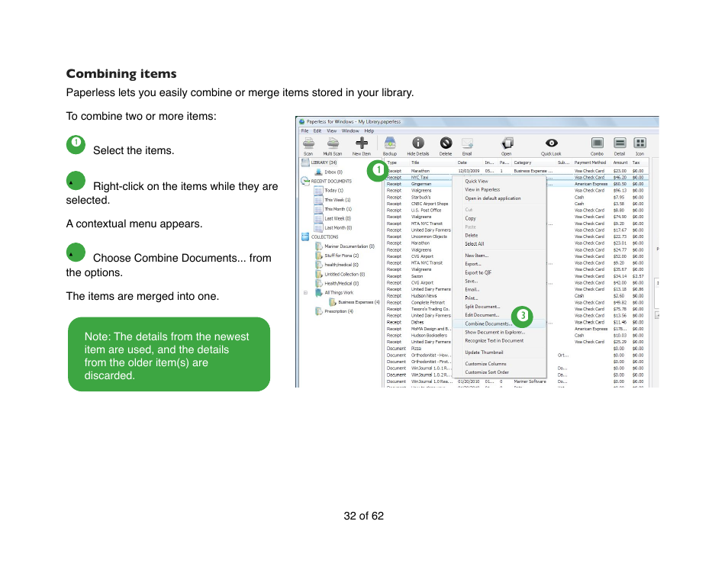Viewport: 728px width, 563px height.
Task: Sort by the Amount column header
Action: (x=620, y=162)
